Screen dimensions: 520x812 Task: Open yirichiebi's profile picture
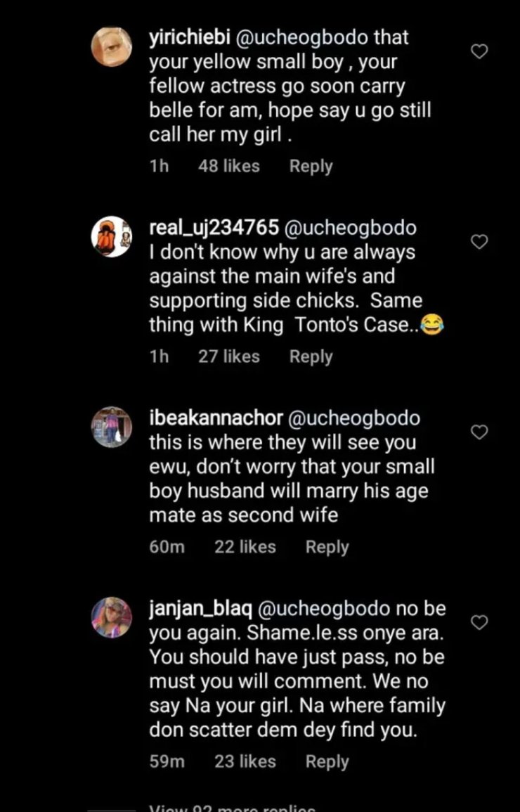pyautogui.click(x=112, y=47)
